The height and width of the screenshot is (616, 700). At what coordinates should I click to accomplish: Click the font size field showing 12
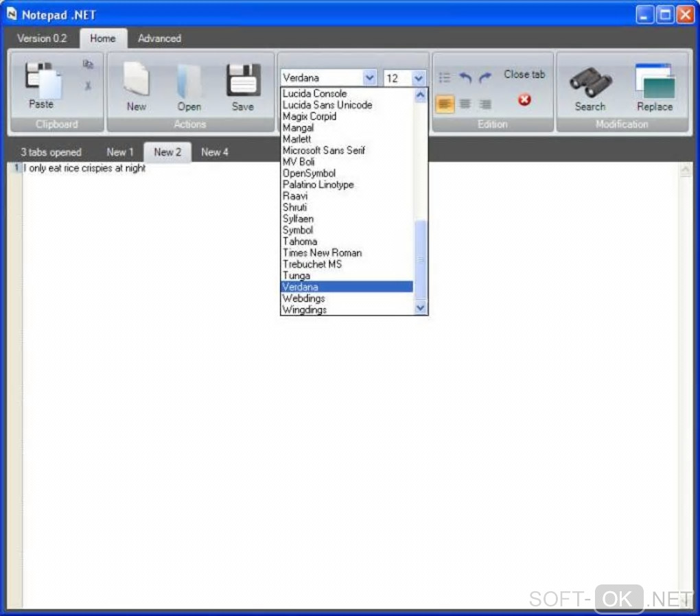tap(398, 78)
